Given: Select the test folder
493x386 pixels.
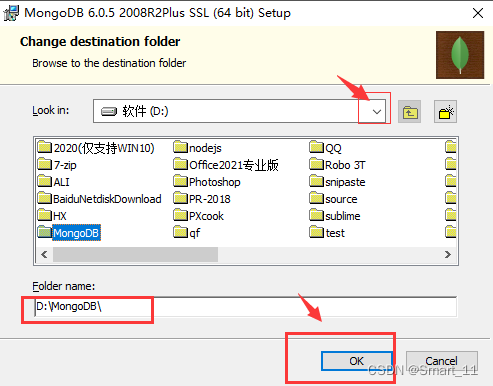Looking at the screenshot, I should [327, 233].
